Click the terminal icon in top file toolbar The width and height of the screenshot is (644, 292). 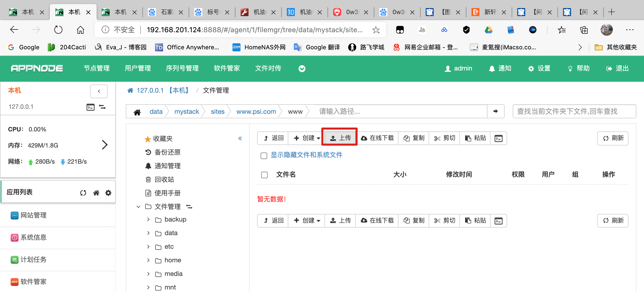[498, 138]
